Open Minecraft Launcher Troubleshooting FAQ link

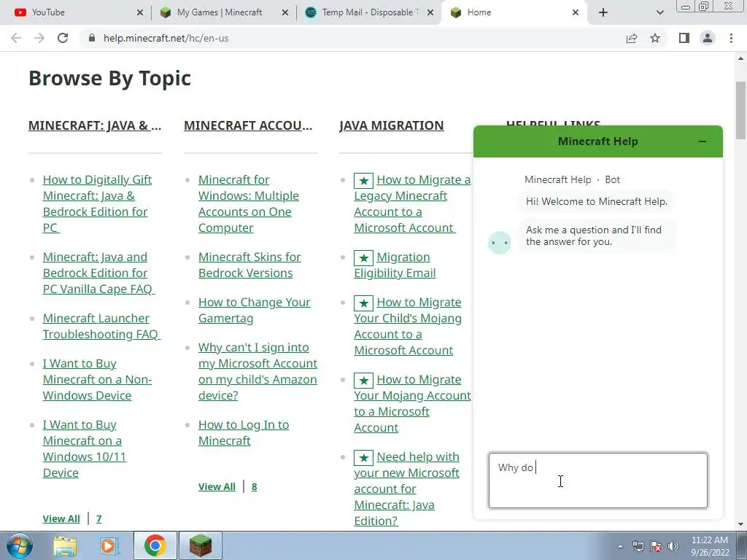point(101,326)
